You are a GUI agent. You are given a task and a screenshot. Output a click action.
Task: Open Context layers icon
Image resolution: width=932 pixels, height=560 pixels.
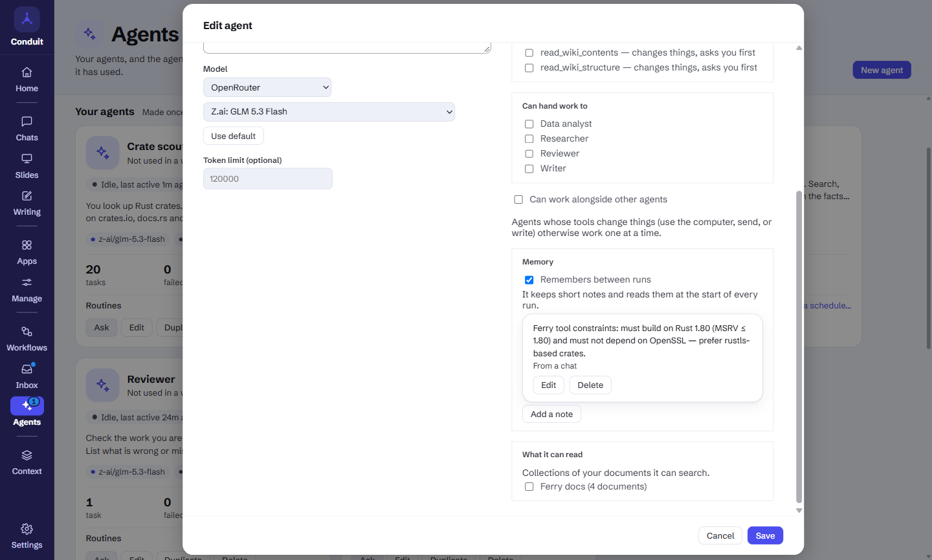click(x=27, y=455)
